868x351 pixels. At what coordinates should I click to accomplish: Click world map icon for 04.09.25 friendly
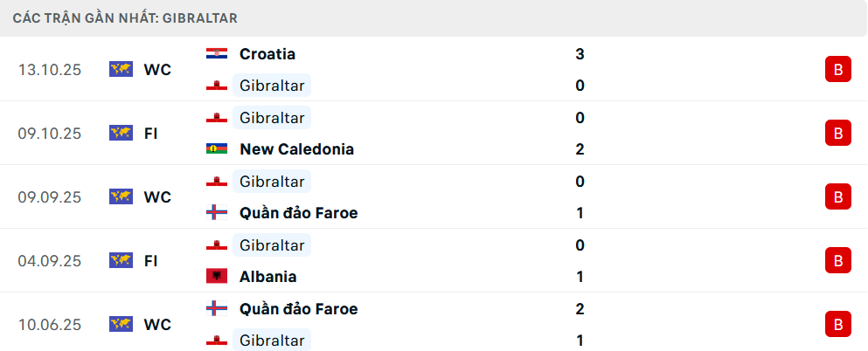(121, 260)
